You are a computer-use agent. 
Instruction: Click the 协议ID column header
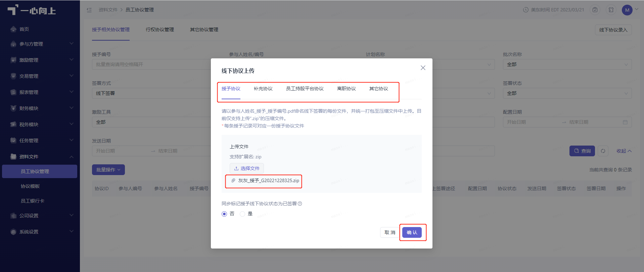[102, 188]
